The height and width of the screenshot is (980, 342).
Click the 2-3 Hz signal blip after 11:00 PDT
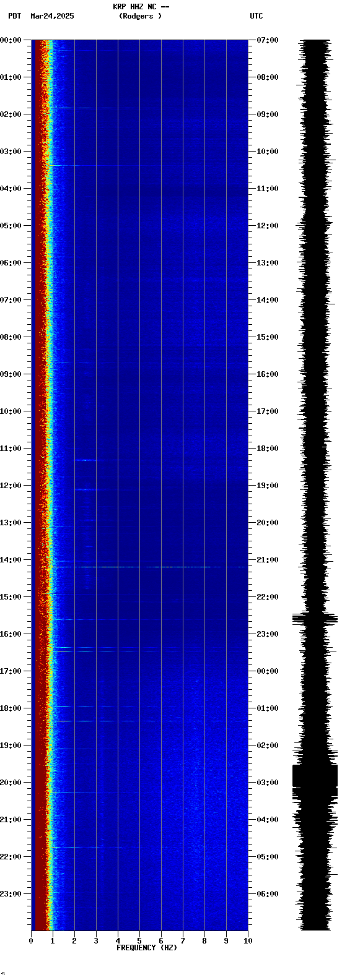click(86, 460)
